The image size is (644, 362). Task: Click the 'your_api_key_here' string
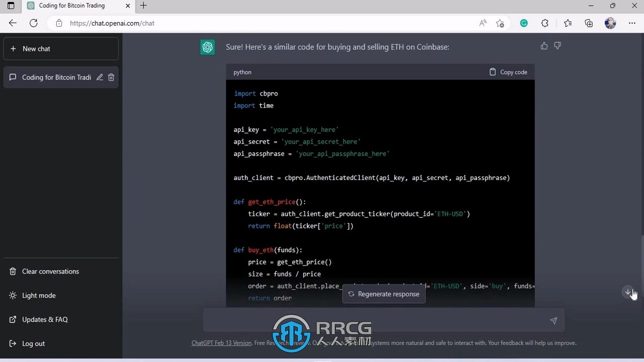[x=304, y=130]
